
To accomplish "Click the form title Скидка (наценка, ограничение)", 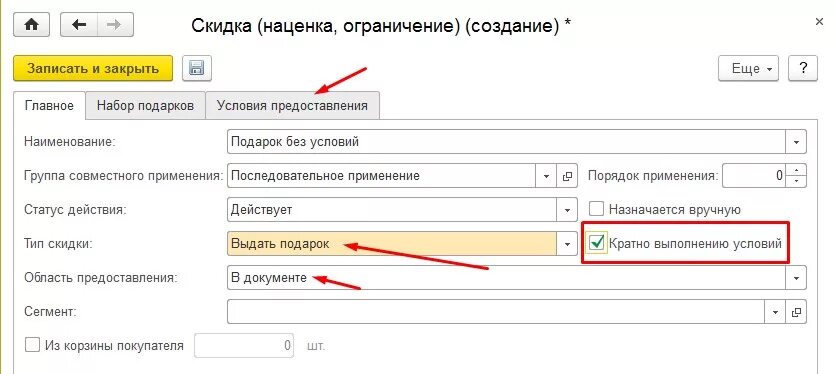I will click(380, 26).
